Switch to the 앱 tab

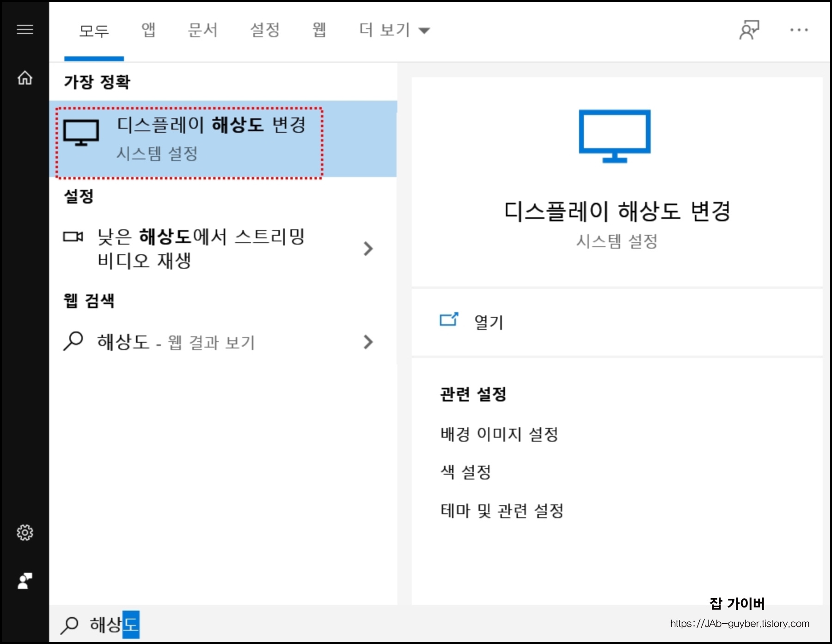[x=147, y=29]
